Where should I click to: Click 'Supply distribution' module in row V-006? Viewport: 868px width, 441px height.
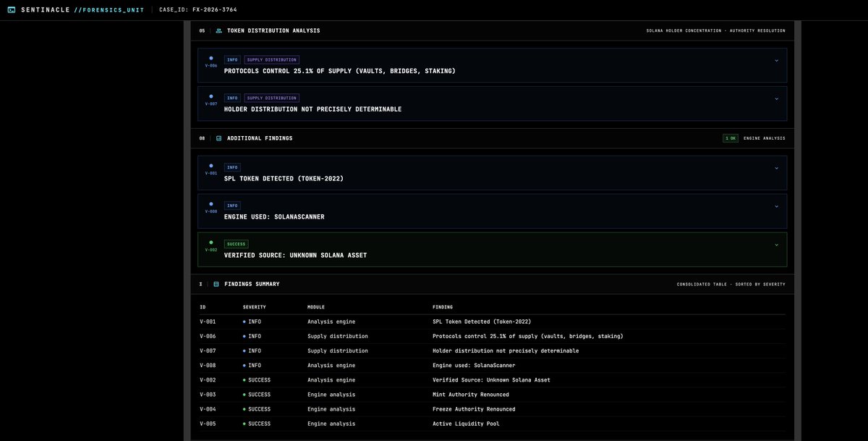click(x=338, y=336)
